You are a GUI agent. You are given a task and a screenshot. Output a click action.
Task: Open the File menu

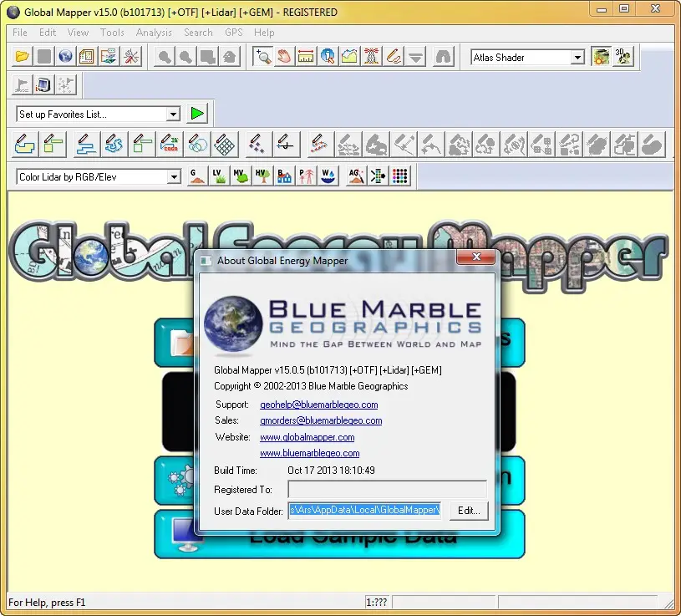pyautogui.click(x=20, y=33)
